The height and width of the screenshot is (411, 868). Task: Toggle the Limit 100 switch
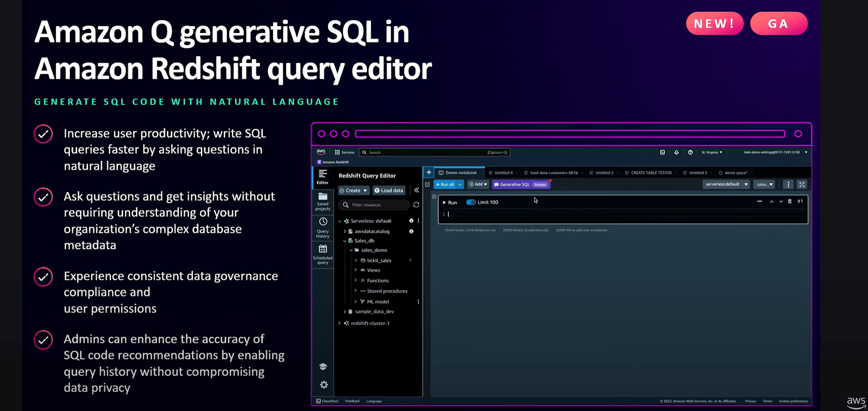tap(471, 202)
